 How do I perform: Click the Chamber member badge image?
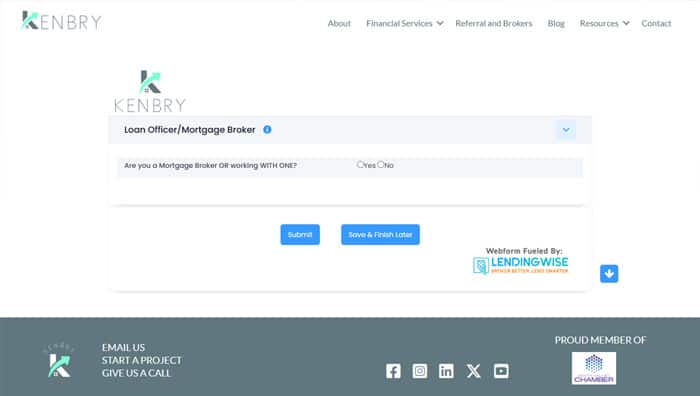pos(594,368)
